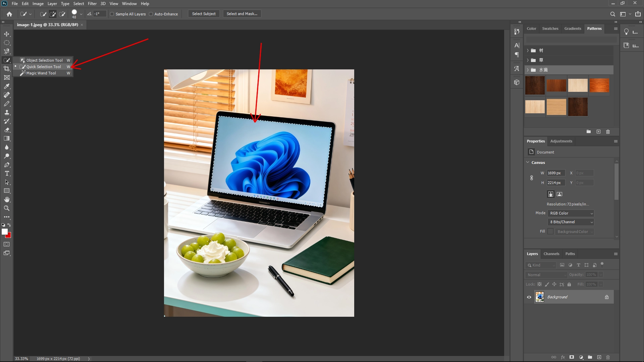Select the Clone Stamp tool

point(7,113)
